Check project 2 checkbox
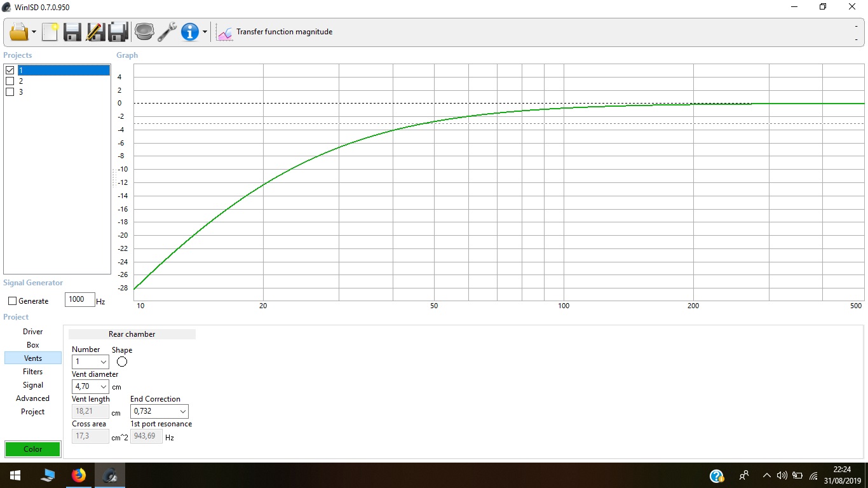 click(x=10, y=81)
